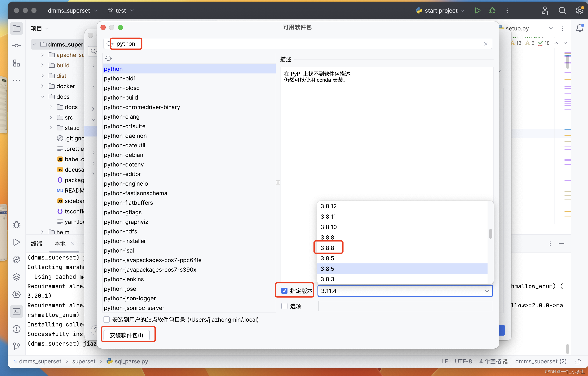Close the 本地 terminal tab
Viewport: 588px width, 376px height.
coord(73,244)
